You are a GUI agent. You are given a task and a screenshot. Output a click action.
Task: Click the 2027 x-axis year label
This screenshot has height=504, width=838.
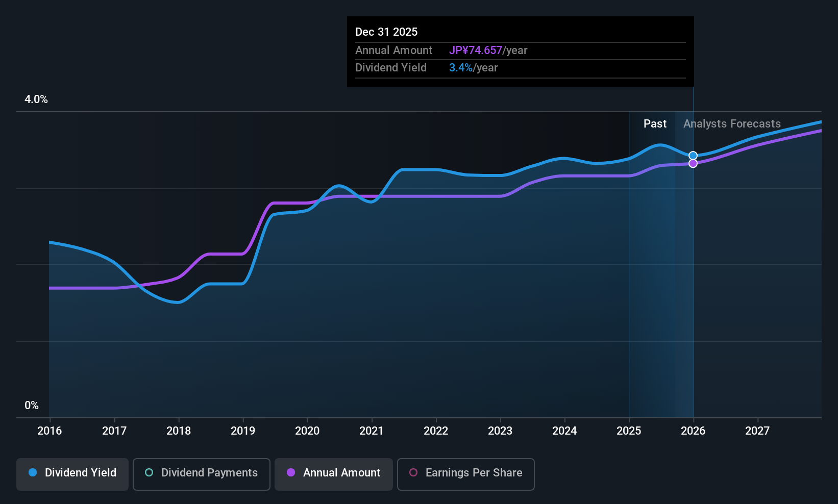click(x=757, y=431)
